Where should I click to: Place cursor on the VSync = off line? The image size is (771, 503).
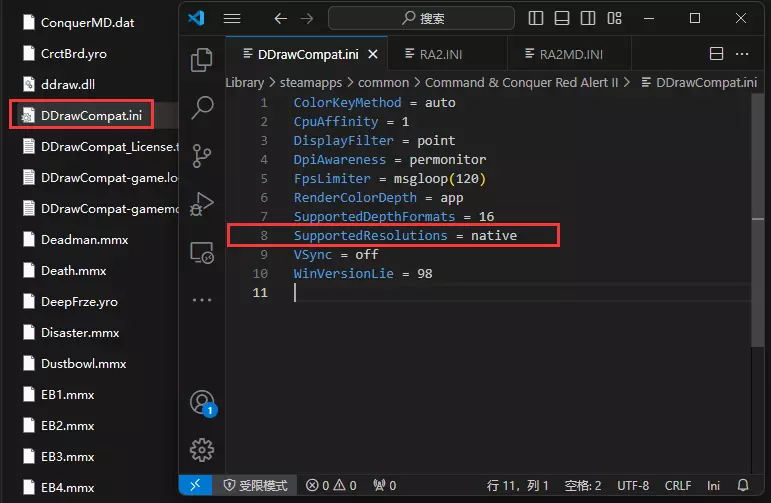coord(336,255)
